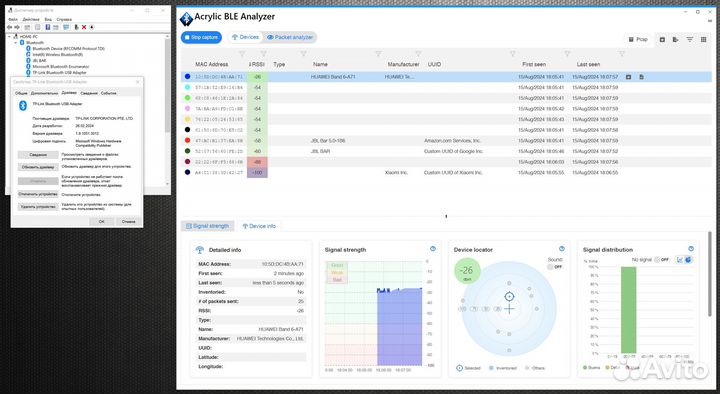
Task: Click the funnel filter above First seen column
Action: coord(567,54)
